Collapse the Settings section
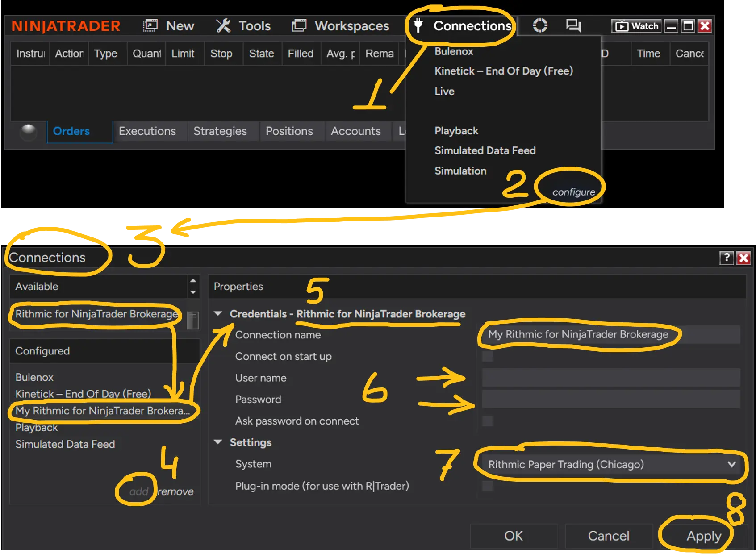Screen dimensions: 756x558 [x=218, y=442]
